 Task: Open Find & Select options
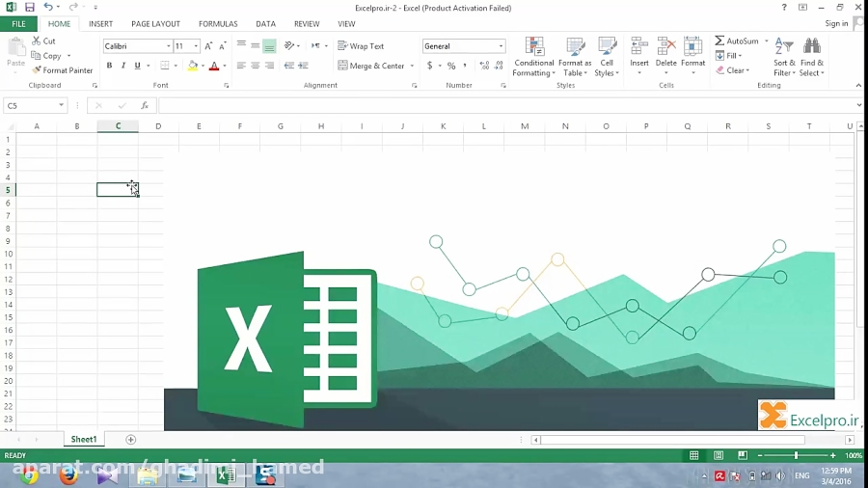[x=812, y=57]
